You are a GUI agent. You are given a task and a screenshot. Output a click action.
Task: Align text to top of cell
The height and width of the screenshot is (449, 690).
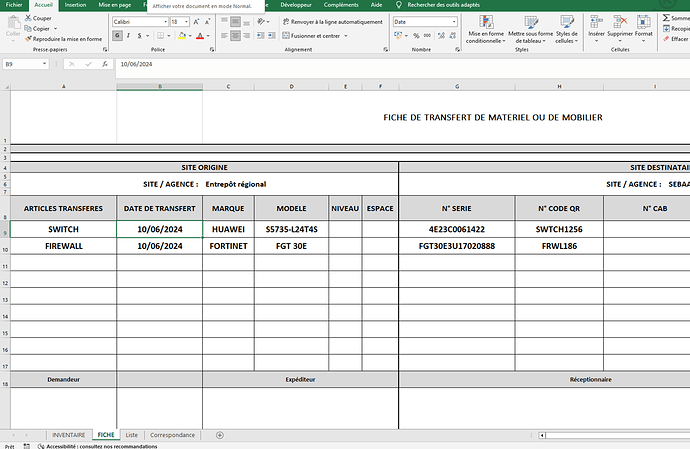tap(224, 22)
